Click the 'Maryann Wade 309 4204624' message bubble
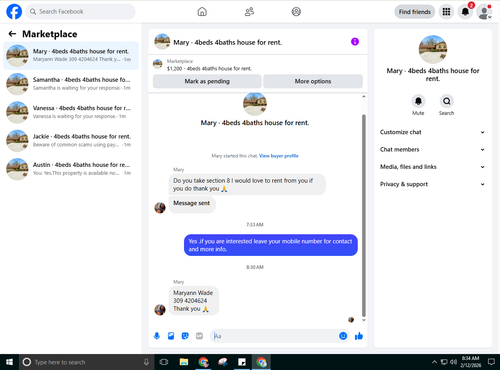This screenshot has height=370, width=500. (x=194, y=301)
